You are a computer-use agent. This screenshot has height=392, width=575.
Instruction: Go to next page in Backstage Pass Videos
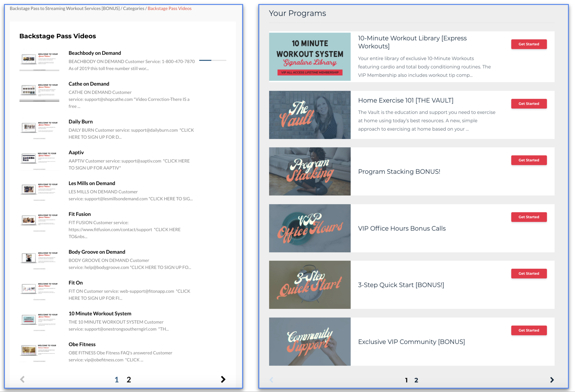pos(223,379)
